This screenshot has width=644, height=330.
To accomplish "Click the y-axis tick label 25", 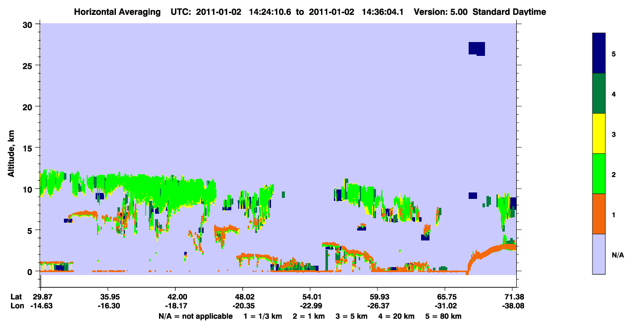I will pos(28,65).
